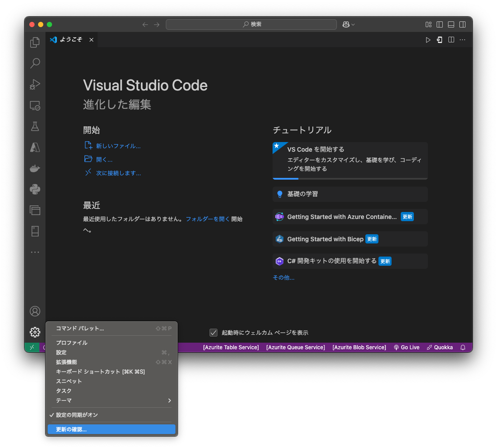The width and height of the screenshot is (497, 448).
Task: Select the ようこそ tab
Action: (x=71, y=40)
